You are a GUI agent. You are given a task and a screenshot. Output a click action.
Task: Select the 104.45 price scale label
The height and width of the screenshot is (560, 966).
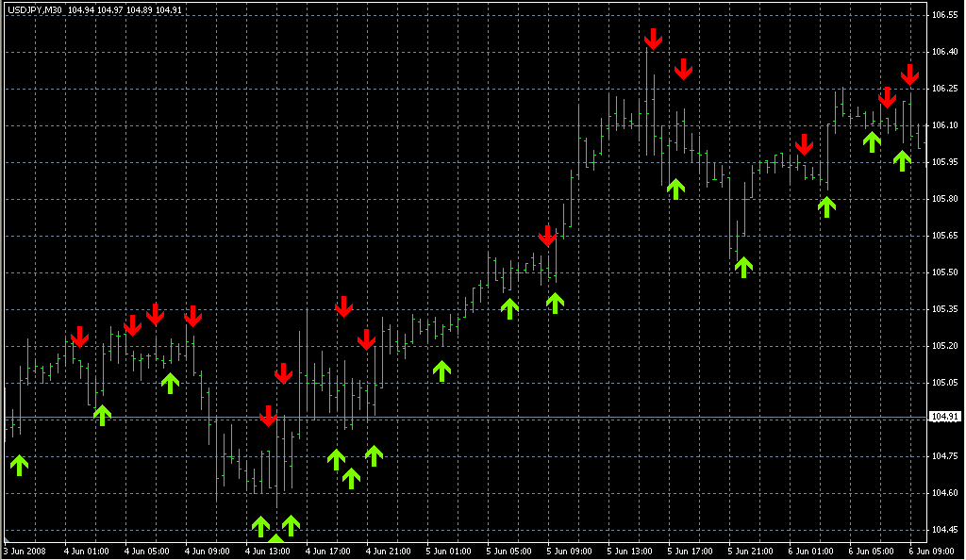[x=944, y=529]
